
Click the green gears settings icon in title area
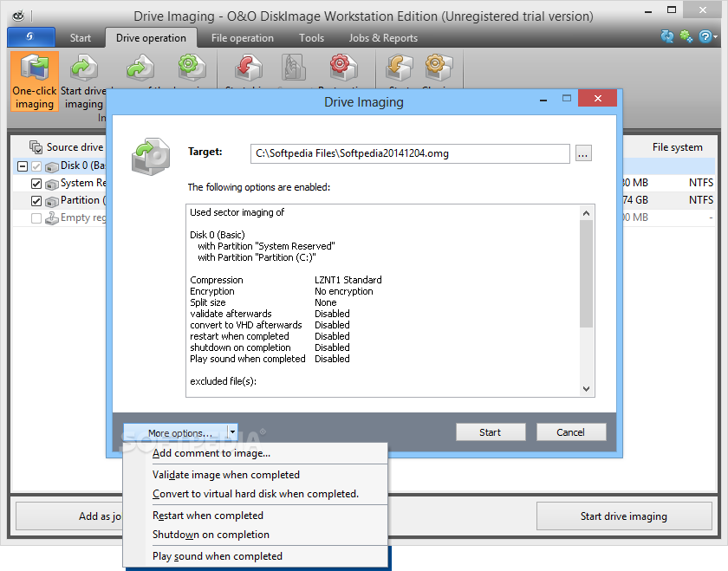tap(686, 36)
